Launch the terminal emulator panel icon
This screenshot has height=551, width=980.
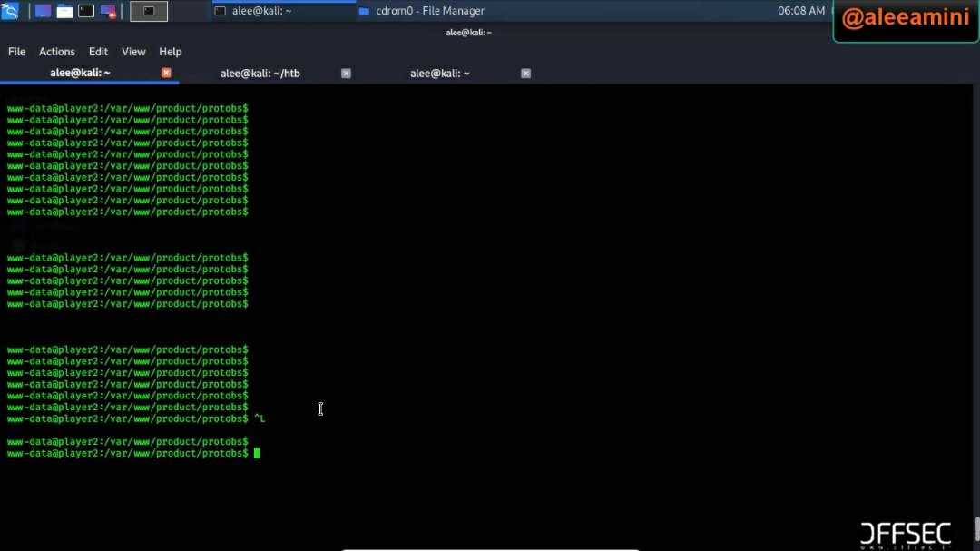pyautogui.click(x=86, y=12)
